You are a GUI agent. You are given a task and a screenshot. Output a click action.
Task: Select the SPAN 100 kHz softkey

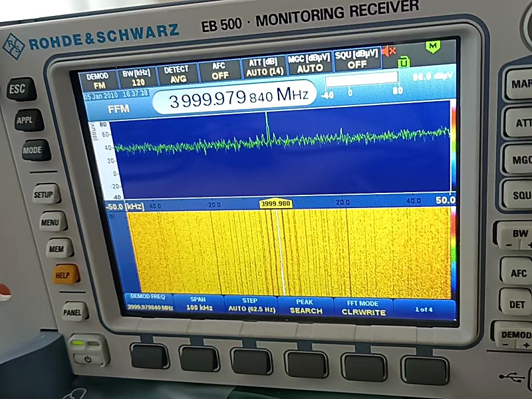pyautogui.click(x=198, y=303)
